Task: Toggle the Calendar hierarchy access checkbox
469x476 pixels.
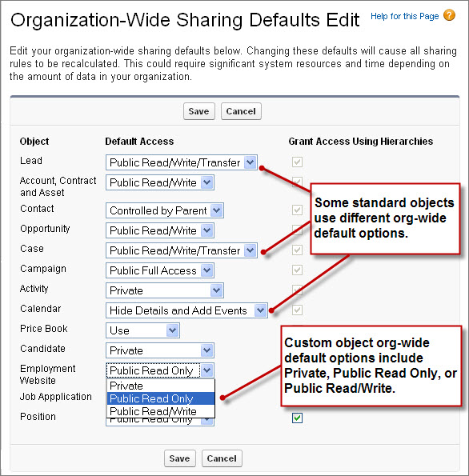Action: 297,310
